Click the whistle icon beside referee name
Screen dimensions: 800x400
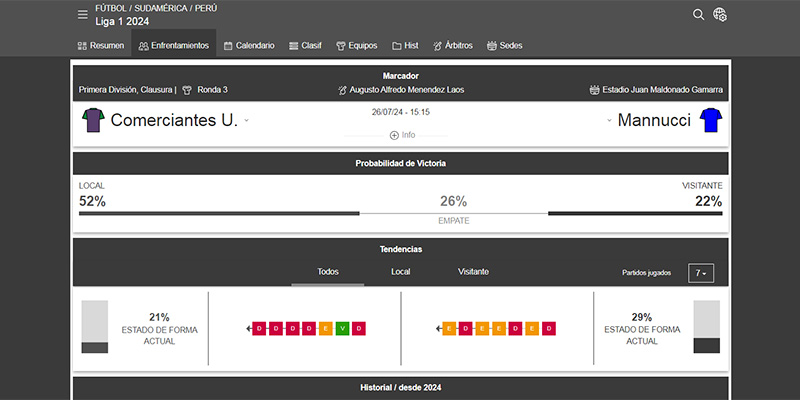pyautogui.click(x=342, y=90)
